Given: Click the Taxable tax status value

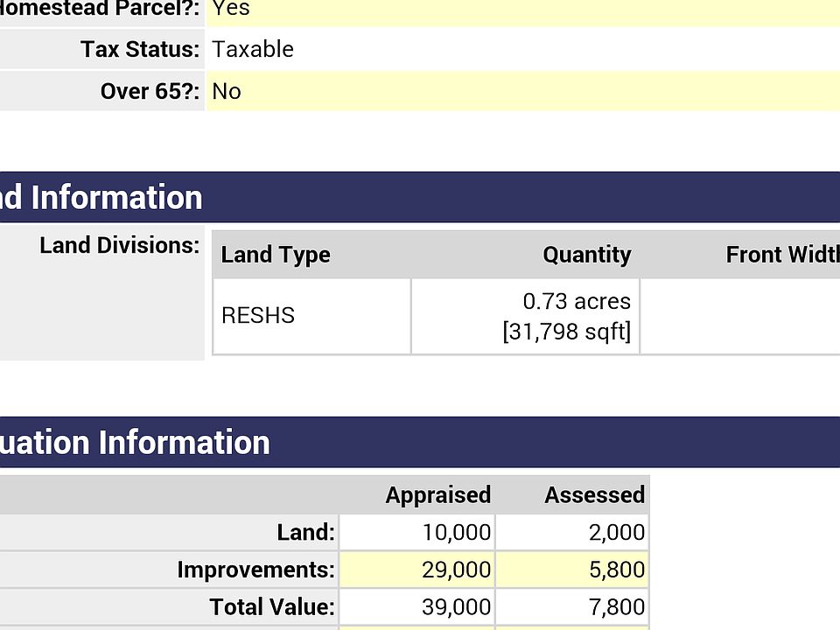Looking at the screenshot, I should click(x=253, y=49).
